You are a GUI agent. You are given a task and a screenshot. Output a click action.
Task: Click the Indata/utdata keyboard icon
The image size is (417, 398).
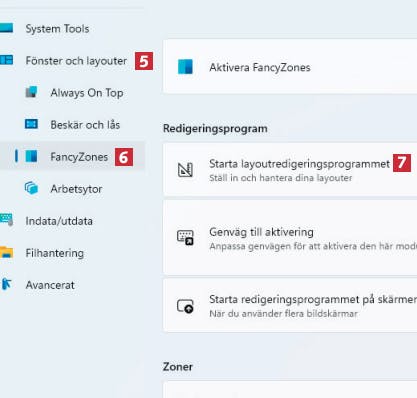pos(6,220)
